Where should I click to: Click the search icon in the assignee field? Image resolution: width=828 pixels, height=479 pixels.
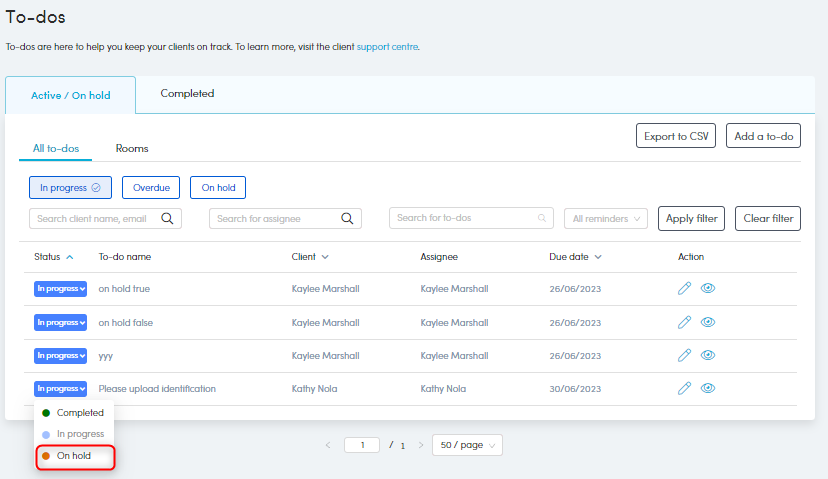coord(347,218)
